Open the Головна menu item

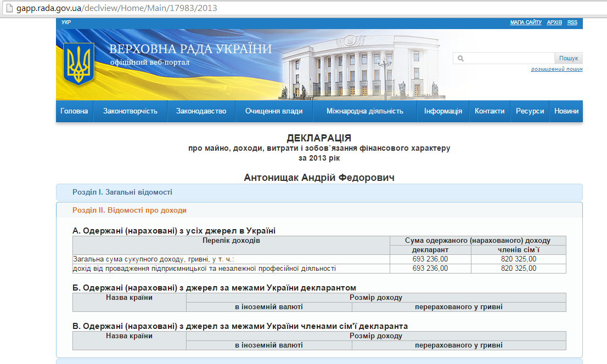(x=74, y=111)
